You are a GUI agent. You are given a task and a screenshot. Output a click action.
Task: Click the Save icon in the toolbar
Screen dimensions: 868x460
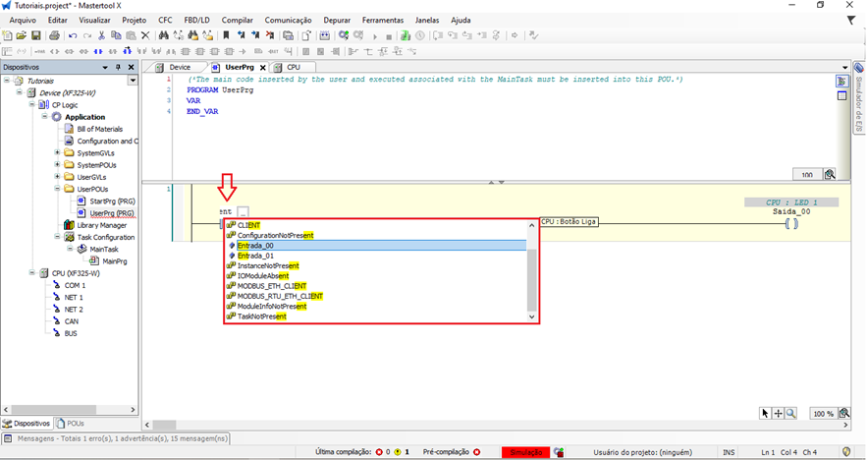pyautogui.click(x=36, y=36)
